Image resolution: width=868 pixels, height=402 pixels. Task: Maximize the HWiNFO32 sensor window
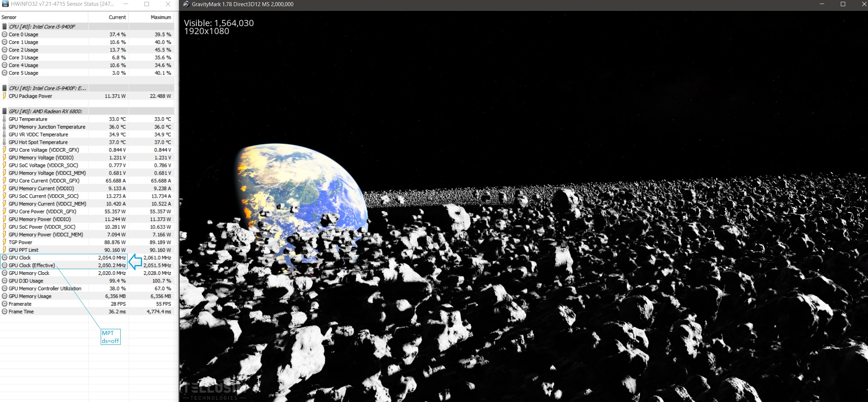[147, 4]
